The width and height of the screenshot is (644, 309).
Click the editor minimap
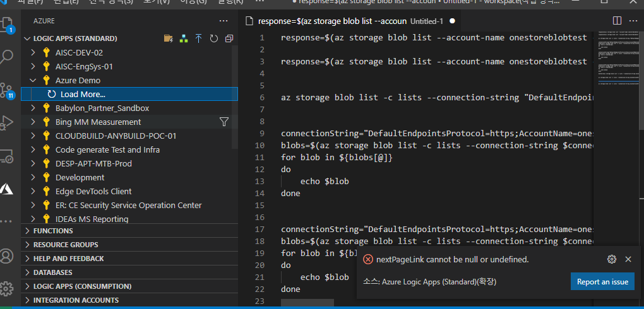[x=617, y=57]
